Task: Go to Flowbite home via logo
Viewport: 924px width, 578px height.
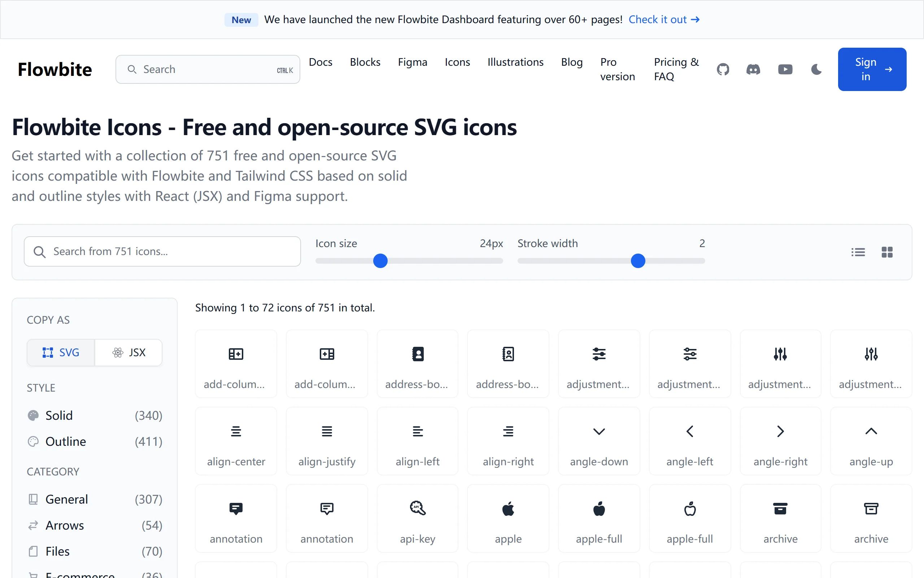Action: (55, 69)
